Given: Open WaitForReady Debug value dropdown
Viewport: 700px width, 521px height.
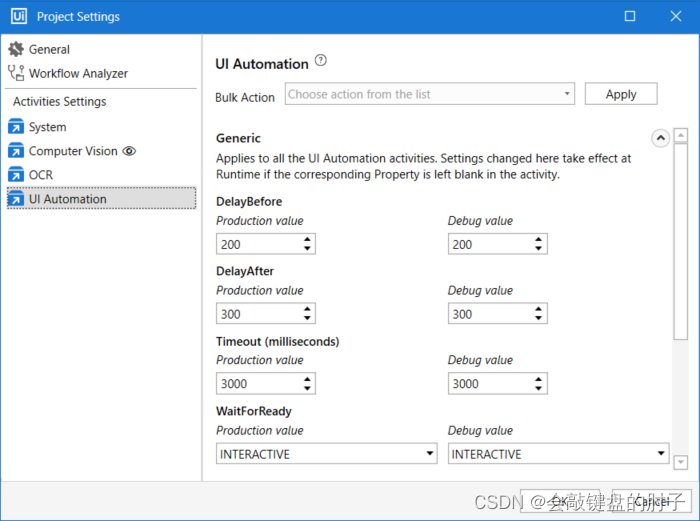Looking at the screenshot, I should click(558, 454).
